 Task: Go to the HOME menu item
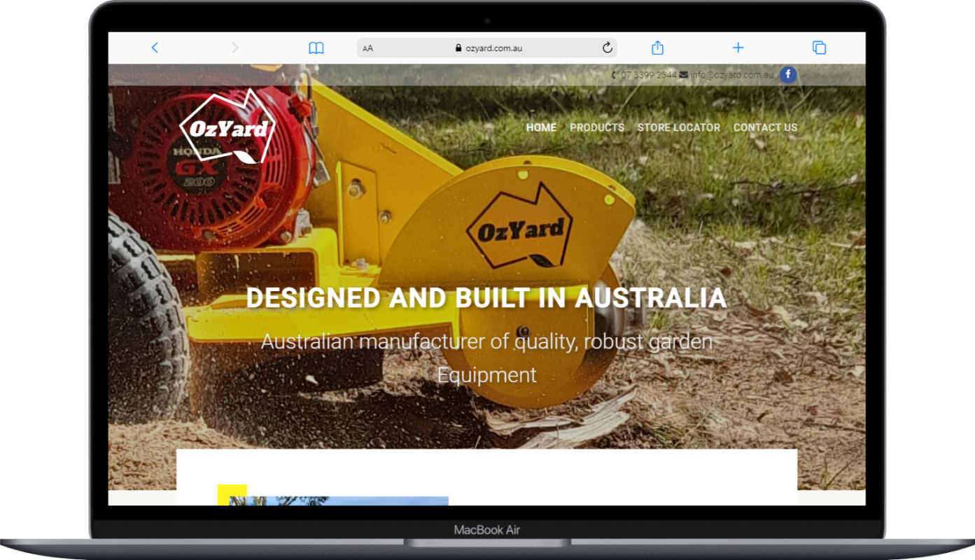(541, 127)
